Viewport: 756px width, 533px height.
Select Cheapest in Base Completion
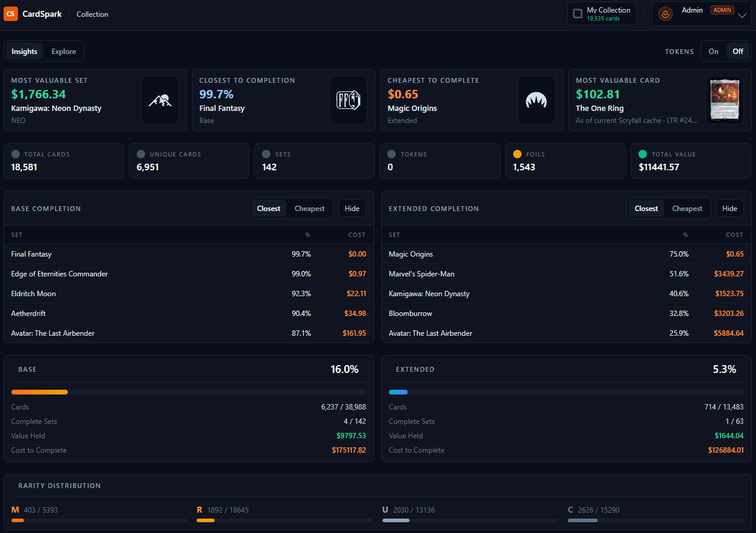310,209
